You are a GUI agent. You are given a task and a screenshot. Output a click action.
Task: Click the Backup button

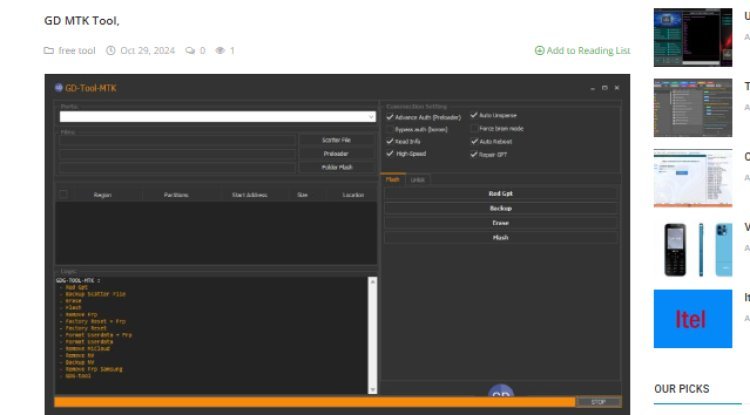(x=500, y=208)
